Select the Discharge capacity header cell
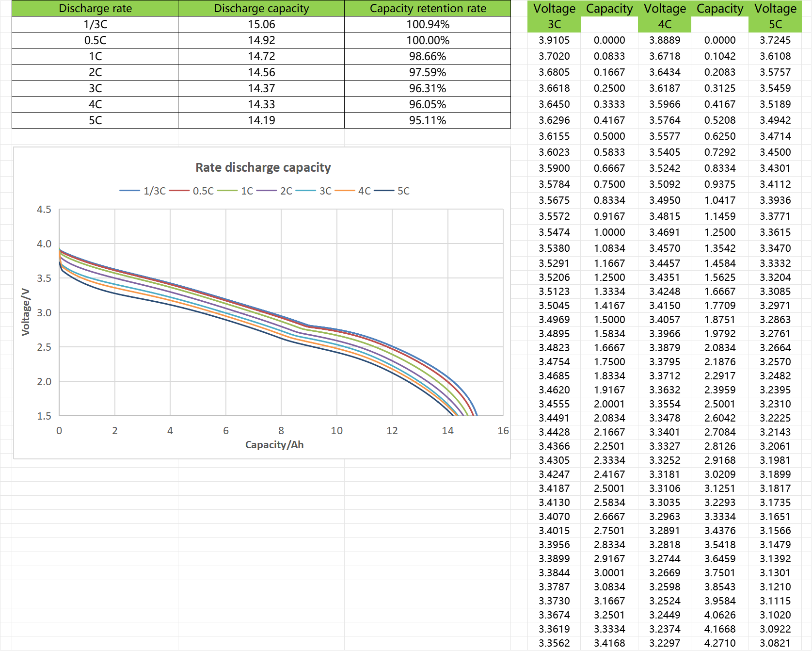Viewport: 812px width, 651px height. click(261, 8)
